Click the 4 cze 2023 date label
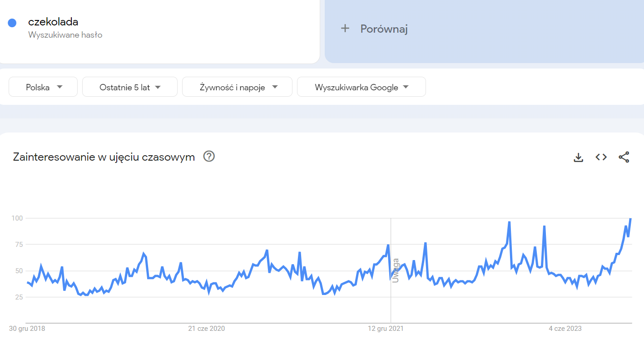The height and width of the screenshot is (344, 644). point(565,329)
